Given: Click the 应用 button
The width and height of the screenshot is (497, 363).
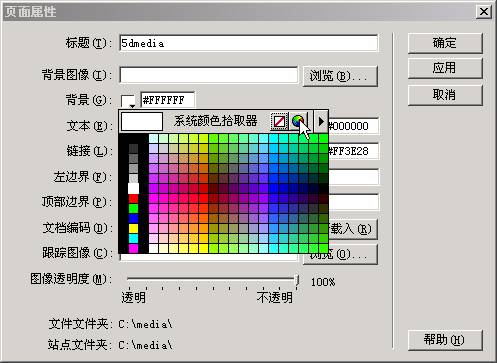Looking at the screenshot, I should click(445, 68).
